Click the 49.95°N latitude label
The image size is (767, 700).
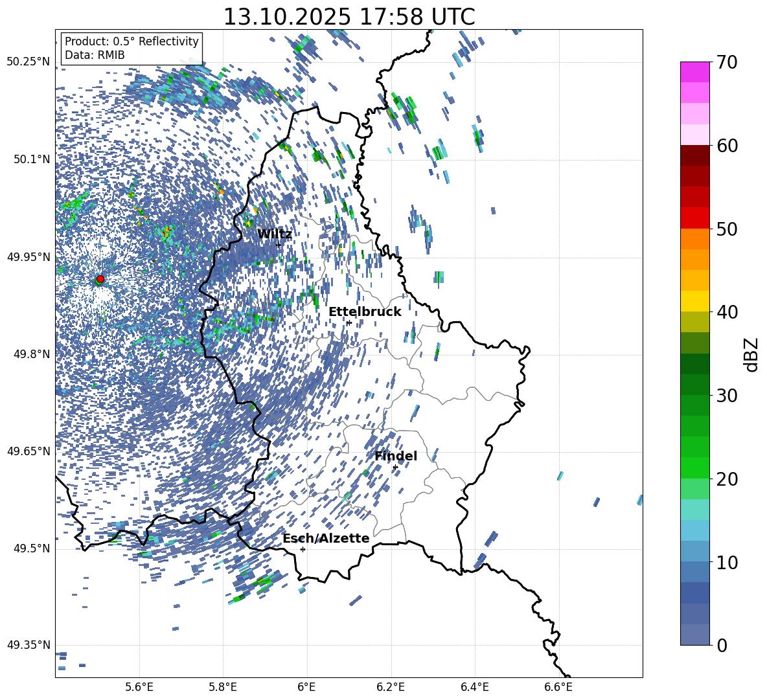coord(29,256)
